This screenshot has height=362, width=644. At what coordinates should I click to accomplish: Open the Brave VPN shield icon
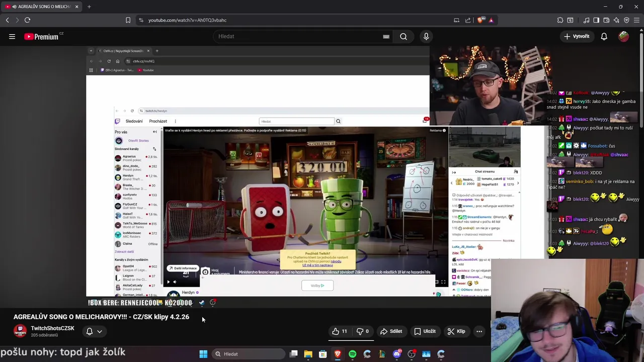coord(626,20)
